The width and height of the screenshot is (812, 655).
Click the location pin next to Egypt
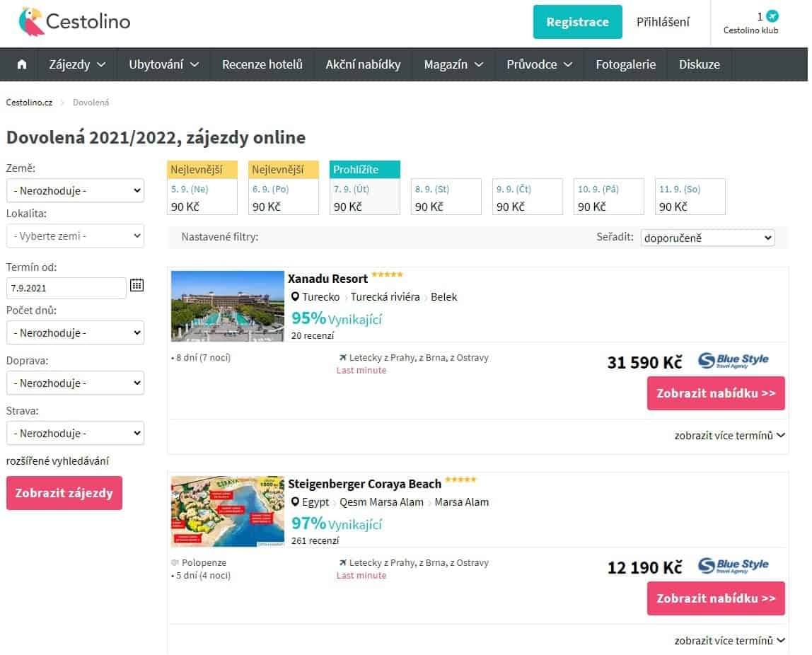click(295, 502)
